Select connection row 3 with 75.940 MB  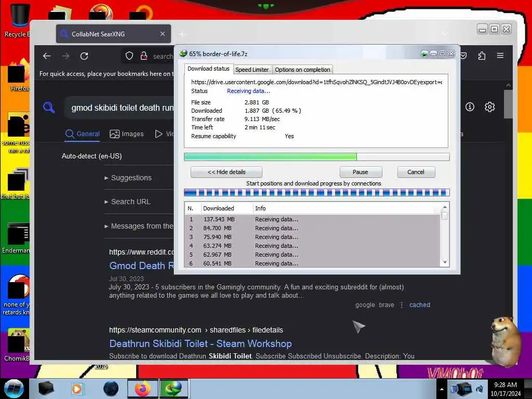point(312,237)
